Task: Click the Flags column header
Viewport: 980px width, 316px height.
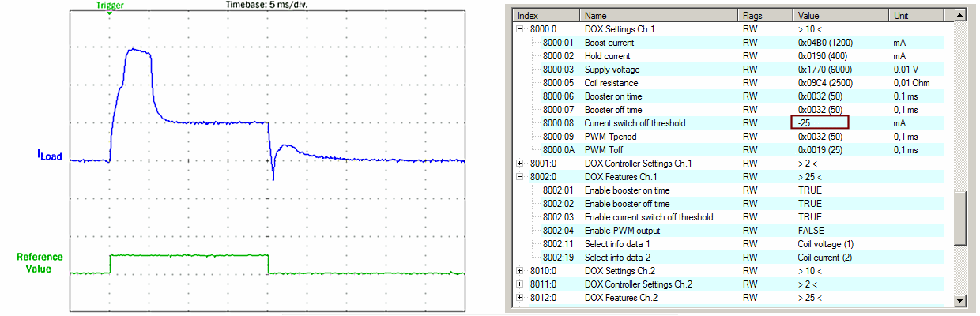Action: [x=766, y=15]
